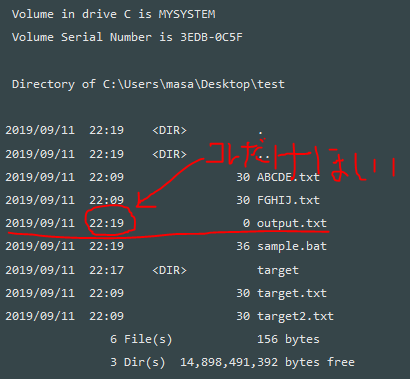The width and height of the screenshot is (410, 379).
Task: Click the volume serial number 3EDB-0C5F
Action: [211, 37]
